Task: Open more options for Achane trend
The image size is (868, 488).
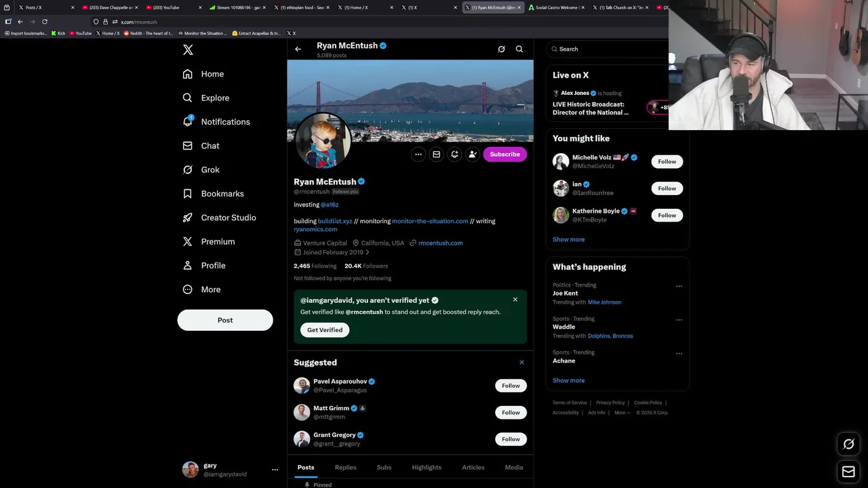Action: click(679, 353)
